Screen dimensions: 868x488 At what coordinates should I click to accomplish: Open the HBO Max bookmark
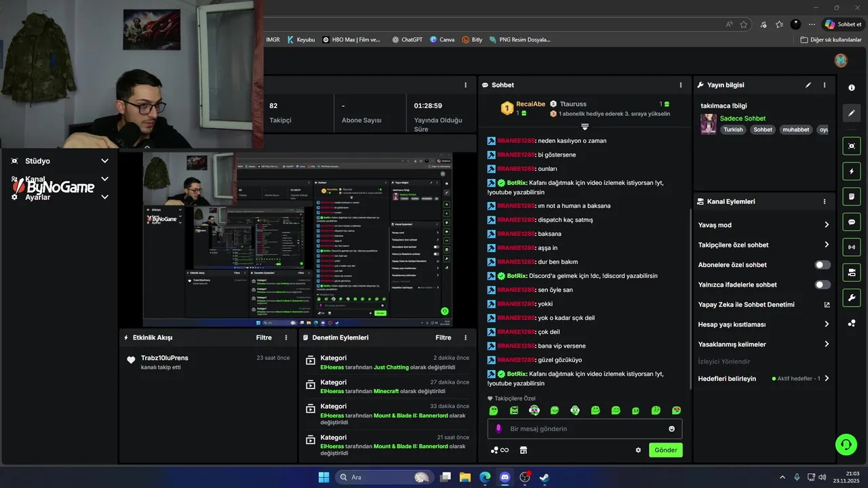tap(351, 40)
